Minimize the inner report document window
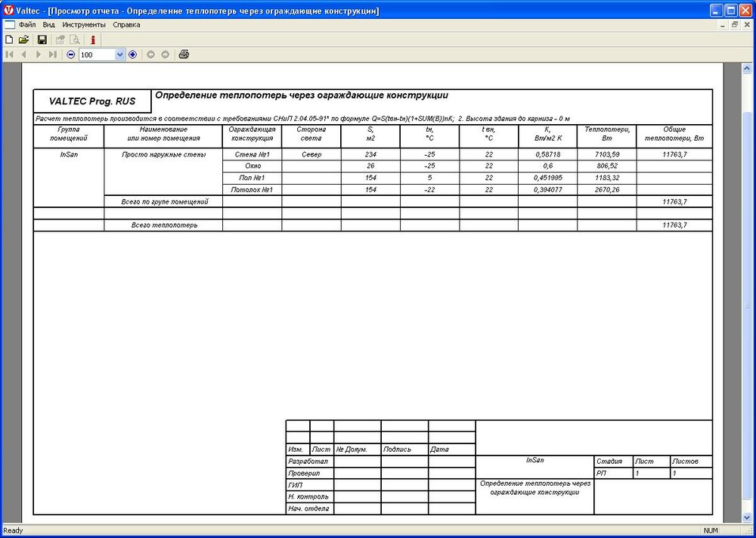The image size is (756, 538). tap(723, 25)
